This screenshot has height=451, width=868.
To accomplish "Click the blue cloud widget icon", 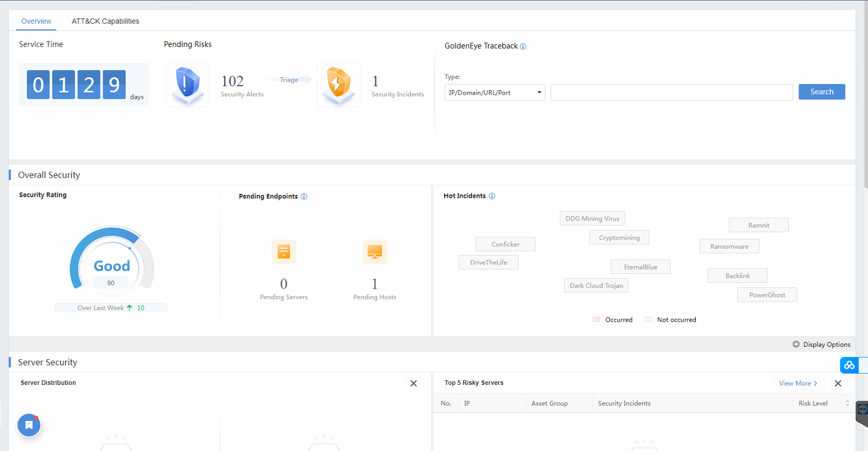I will 849,365.
